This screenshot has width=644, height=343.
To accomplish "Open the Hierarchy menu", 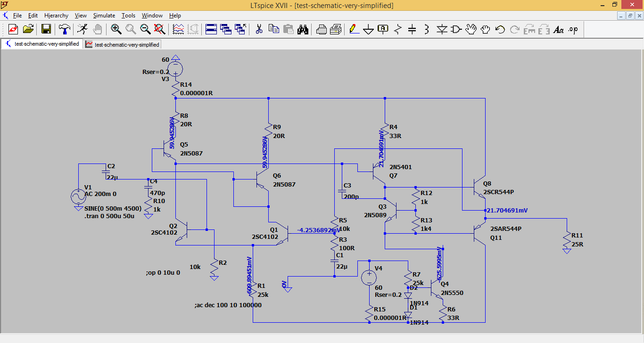I will [56, 16].
